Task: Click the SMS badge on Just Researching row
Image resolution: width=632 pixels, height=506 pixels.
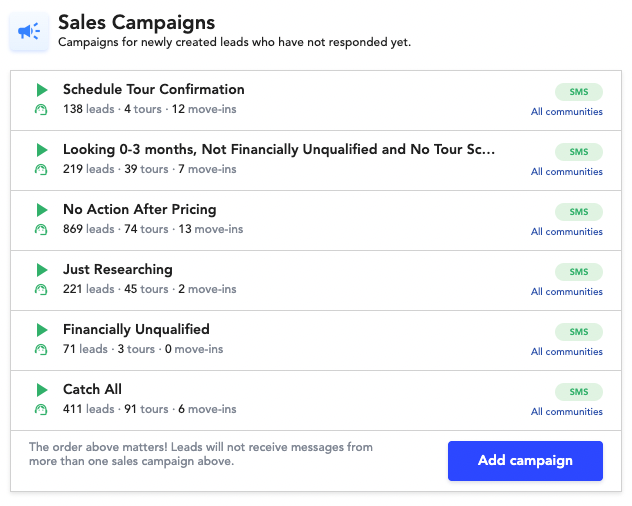Action: (x=579, y=272)
